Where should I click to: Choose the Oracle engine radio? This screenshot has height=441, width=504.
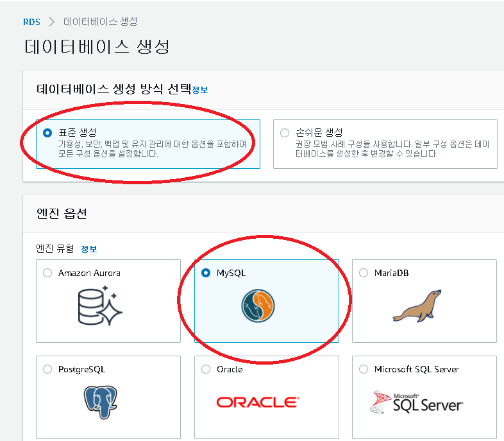206,369
